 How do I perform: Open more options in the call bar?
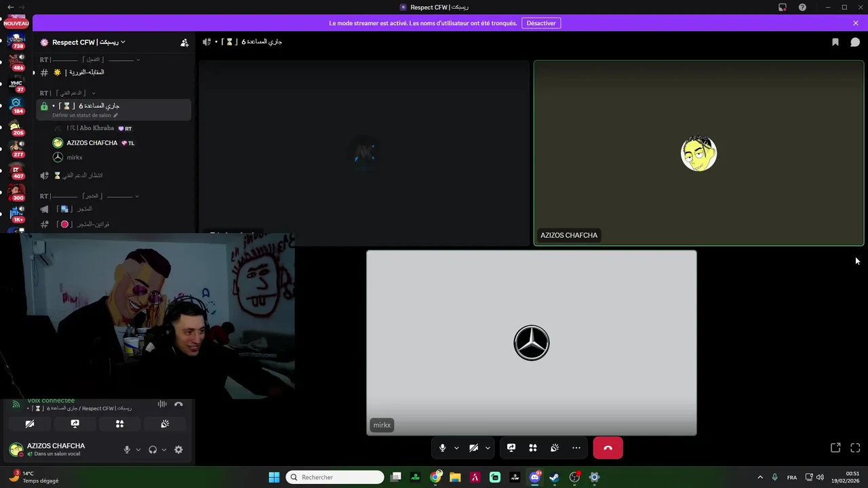576,448
